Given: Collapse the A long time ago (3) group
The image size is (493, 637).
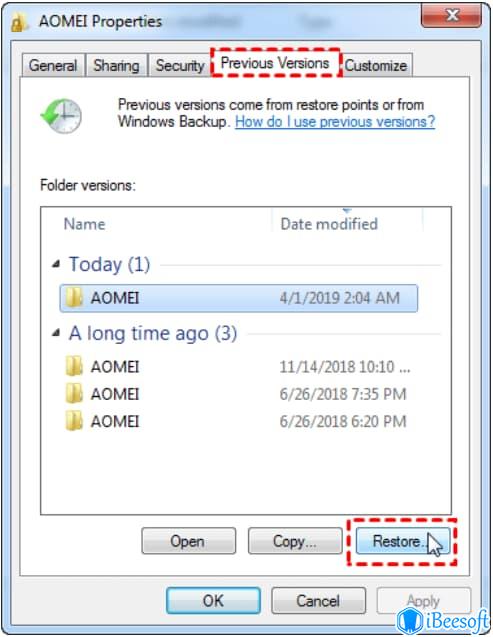Looking at the screenshot, I should click(56, 334).
